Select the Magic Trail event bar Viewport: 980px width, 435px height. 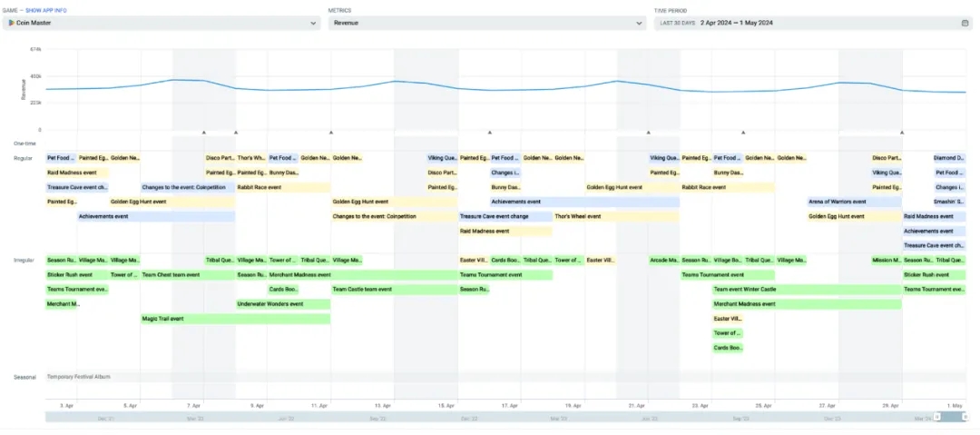tap(235, 319)
